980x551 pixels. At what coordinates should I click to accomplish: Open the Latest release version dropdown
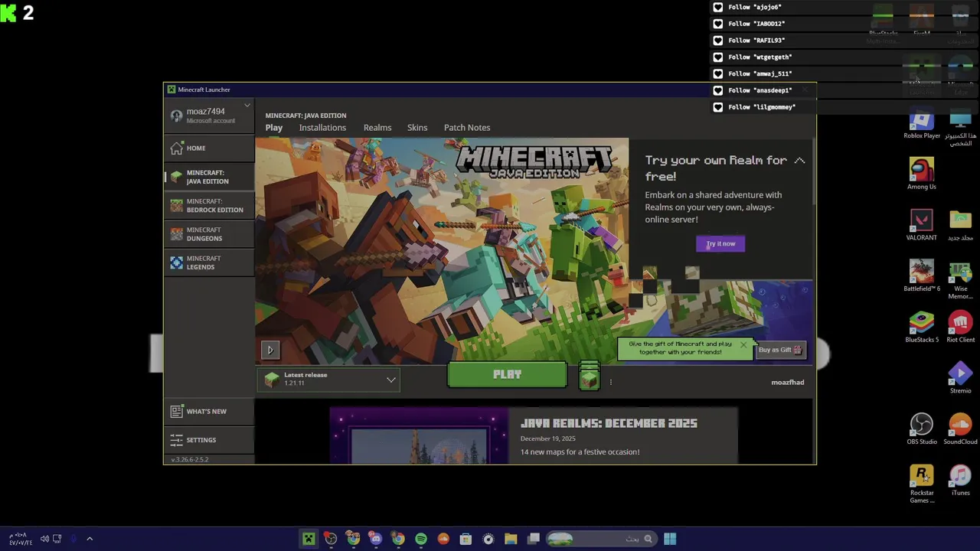(329, 379)
